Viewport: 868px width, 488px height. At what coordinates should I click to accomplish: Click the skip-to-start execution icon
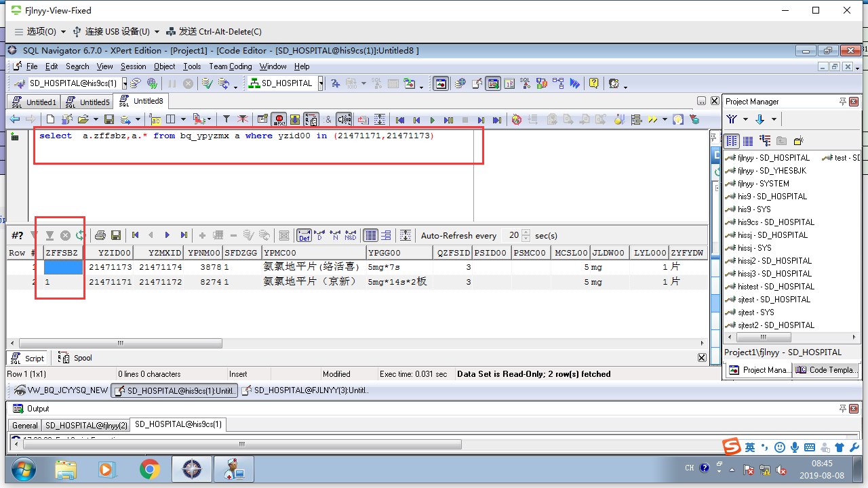click(400, 120)
